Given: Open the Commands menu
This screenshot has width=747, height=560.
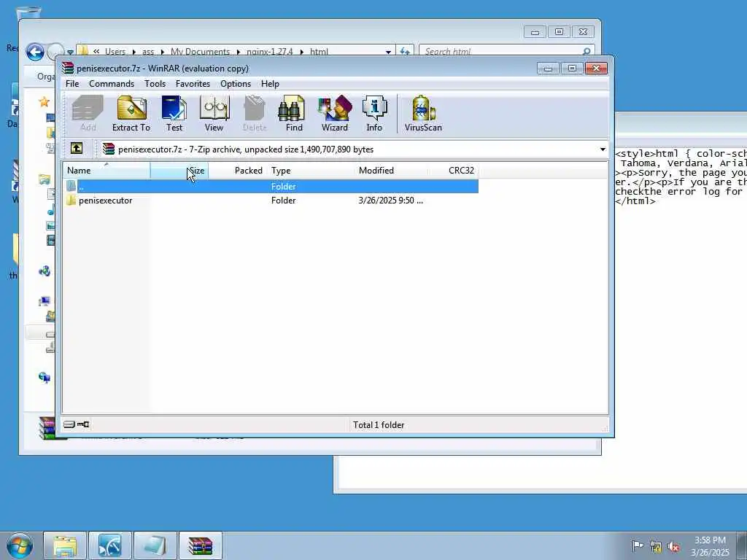Looking at the screenshot, I should tap(112, 84).
